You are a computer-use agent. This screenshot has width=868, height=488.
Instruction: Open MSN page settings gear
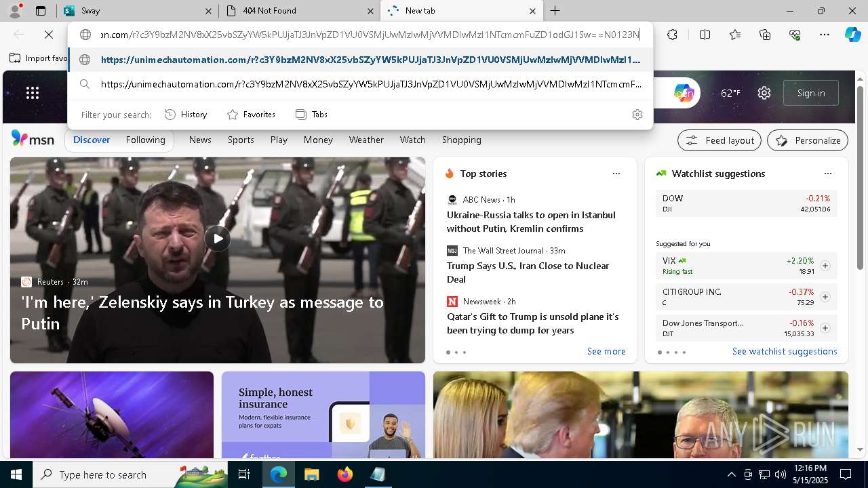pyautogui.click(x=764, y=93)
